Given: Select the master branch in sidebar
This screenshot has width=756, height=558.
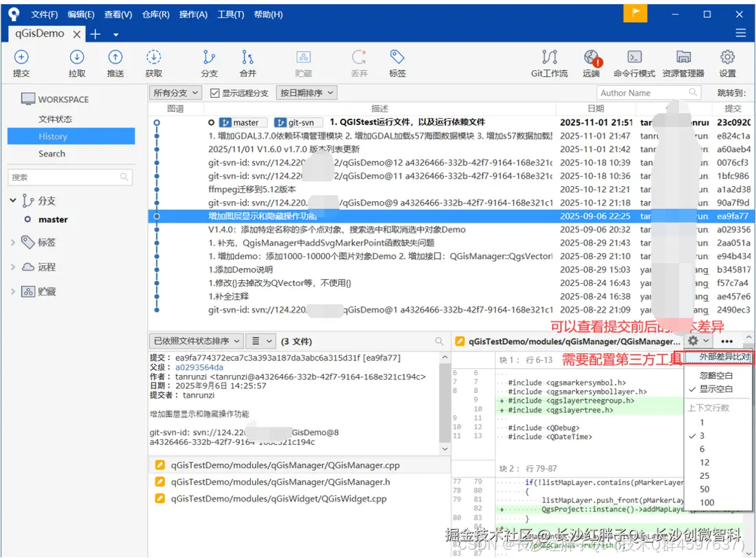Looking at the screenshot, I should (53, 219).
